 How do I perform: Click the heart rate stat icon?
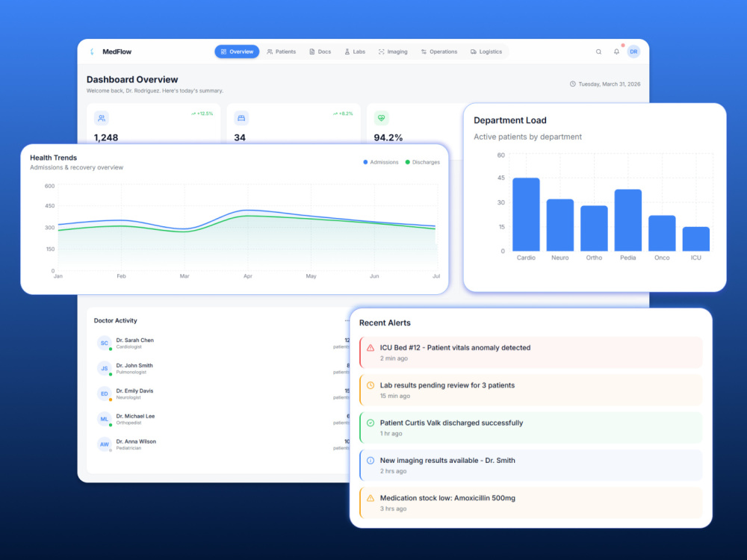click(381, 118)
